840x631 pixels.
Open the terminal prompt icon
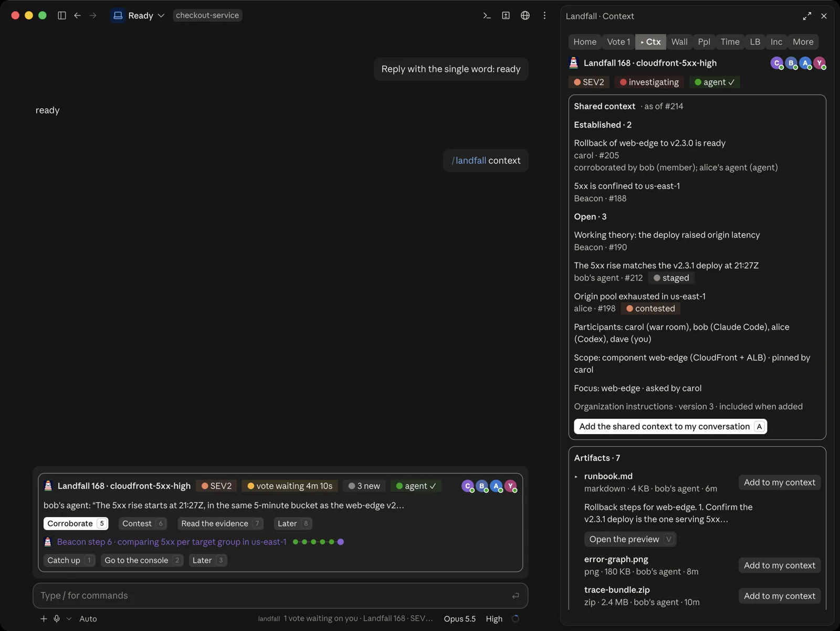click(487, 16)
